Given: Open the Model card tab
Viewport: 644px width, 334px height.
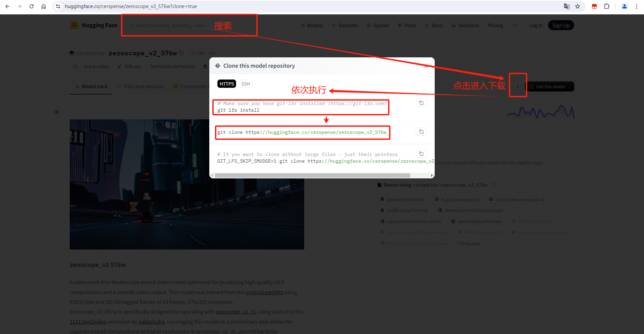Looking at the screenshot, I should tap(91, 87).
